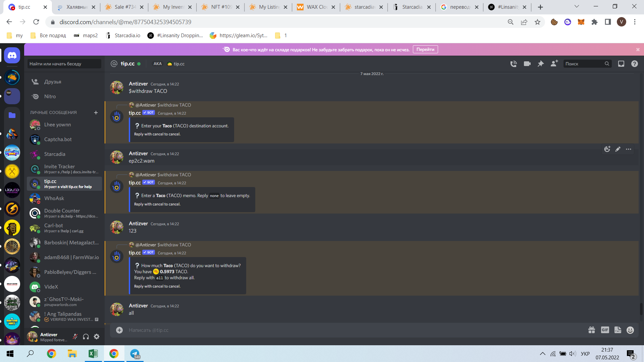This screenshot has width=644, height=362.
Task: Click the Перейти button in gift banner
Action: (x=425, y=50)
